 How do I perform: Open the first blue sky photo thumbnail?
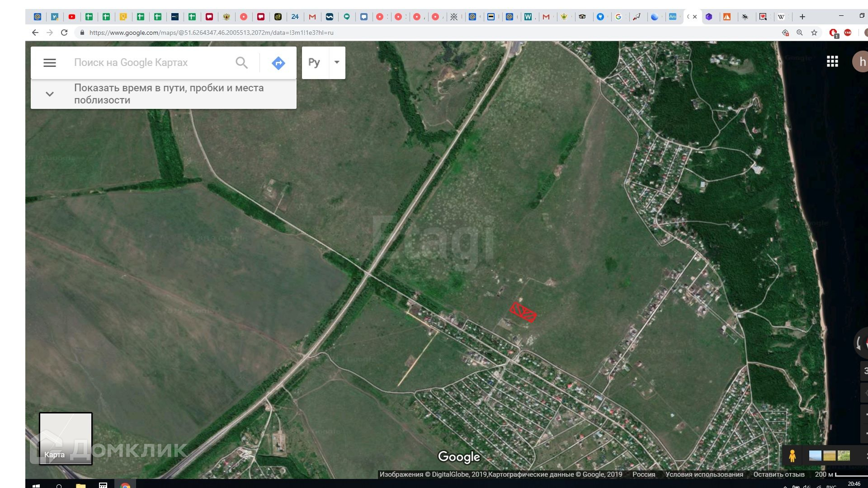click(x=815, y=455)
